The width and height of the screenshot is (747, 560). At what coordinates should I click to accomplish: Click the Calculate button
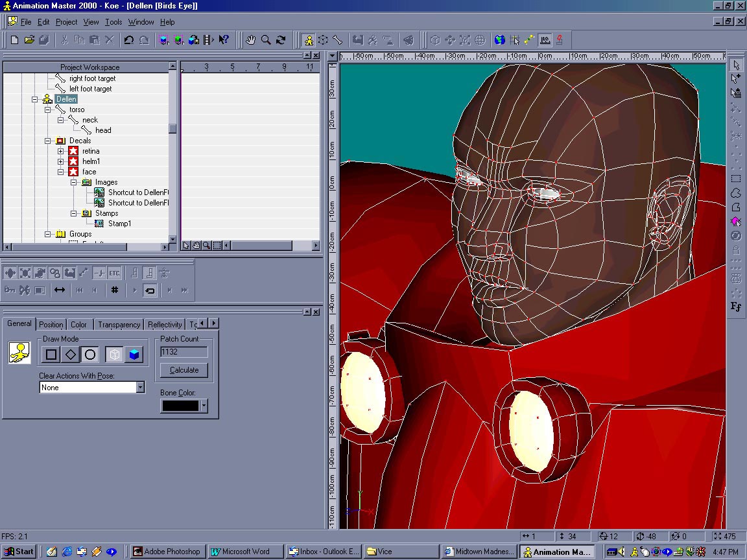pyautogui.click(x=184, y=370)
